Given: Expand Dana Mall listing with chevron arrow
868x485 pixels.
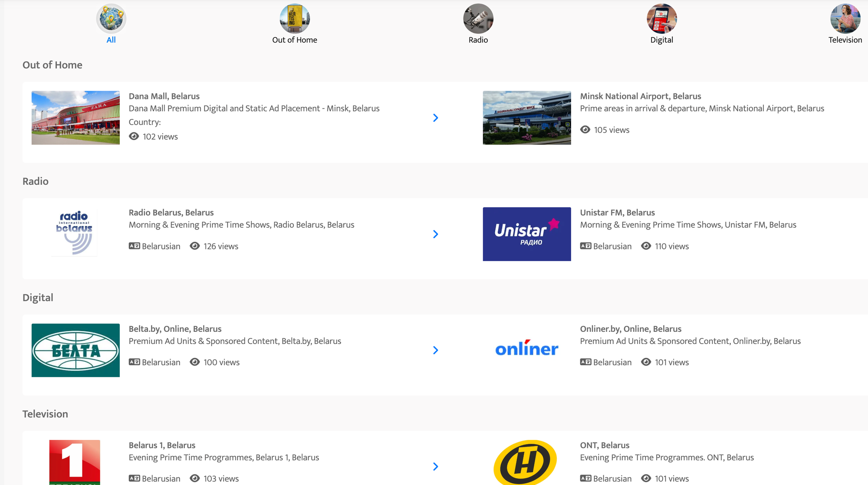Looking at the screenshot, I should click(436, 118).
